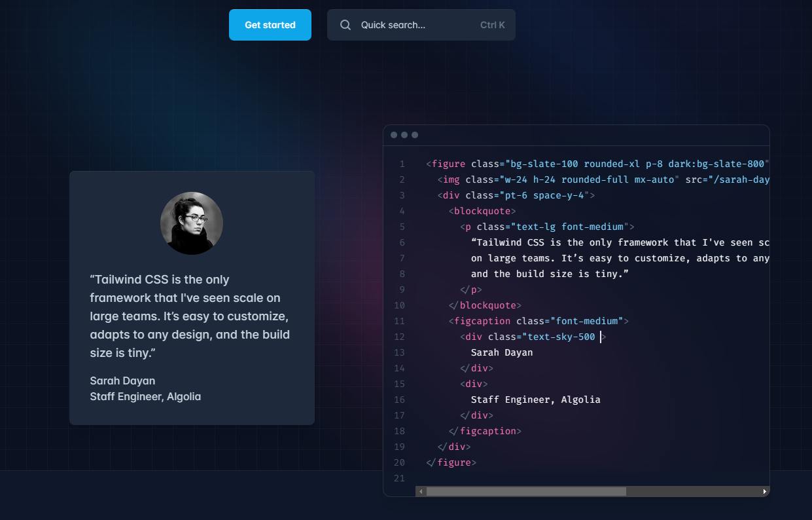Focus the Quick search field
The image size is (812, 520).
pos(412,25)
